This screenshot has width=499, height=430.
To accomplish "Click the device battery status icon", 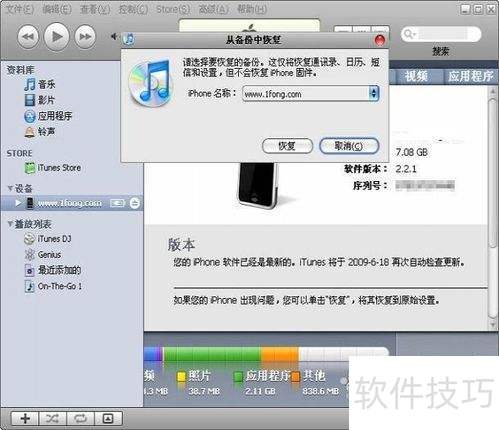I will (117, 203).
